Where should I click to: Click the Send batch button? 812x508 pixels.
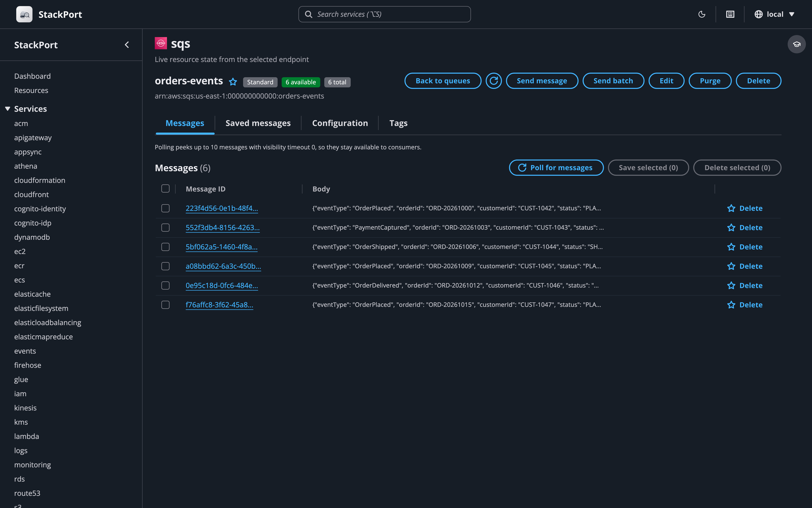click(x=613, y=81)
